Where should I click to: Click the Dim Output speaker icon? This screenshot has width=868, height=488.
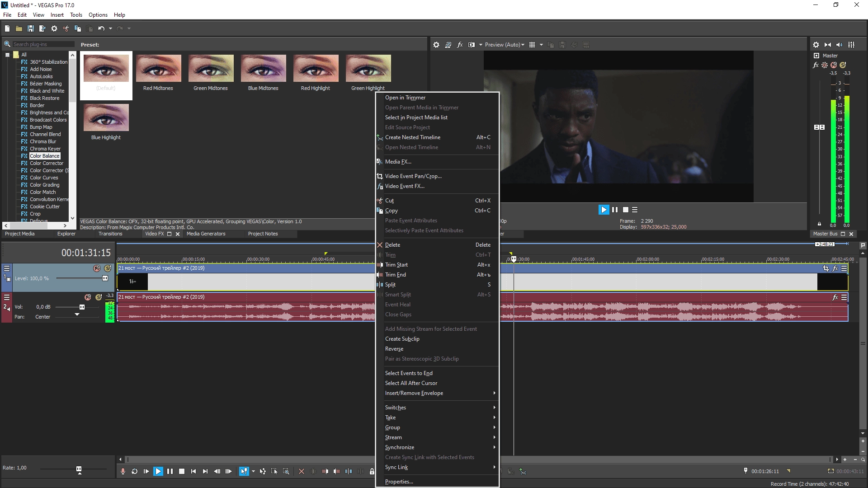coord(840,45)
